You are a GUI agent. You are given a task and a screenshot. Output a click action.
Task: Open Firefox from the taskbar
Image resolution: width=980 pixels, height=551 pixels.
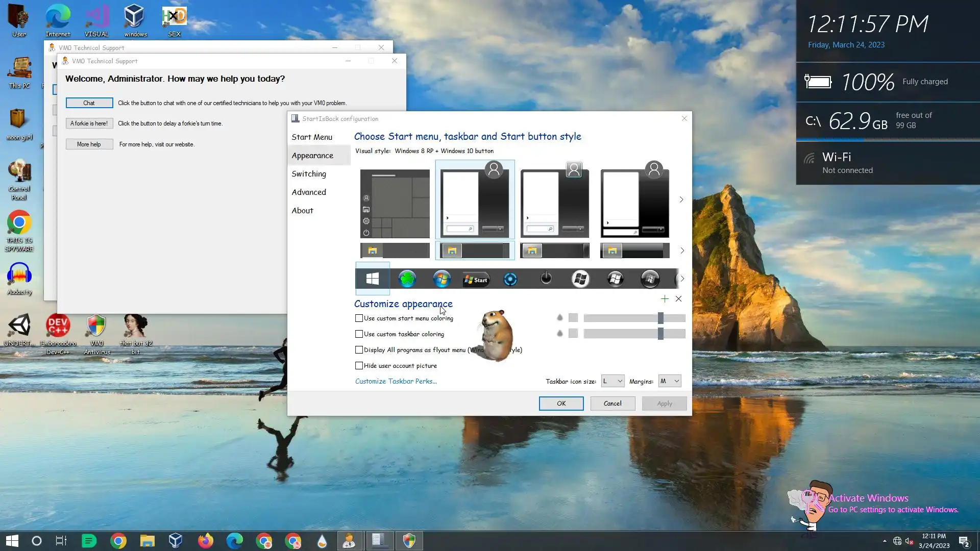click(x=205, y=541)
